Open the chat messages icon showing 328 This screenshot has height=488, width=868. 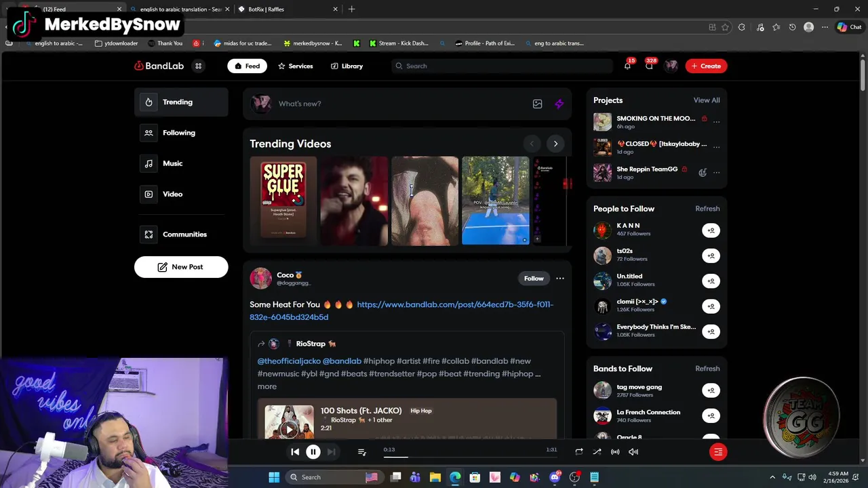click(649, 66)
